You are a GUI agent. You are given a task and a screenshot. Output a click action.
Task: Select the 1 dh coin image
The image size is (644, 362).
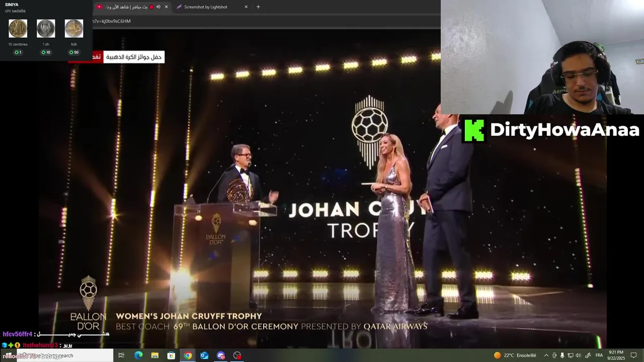46,29
